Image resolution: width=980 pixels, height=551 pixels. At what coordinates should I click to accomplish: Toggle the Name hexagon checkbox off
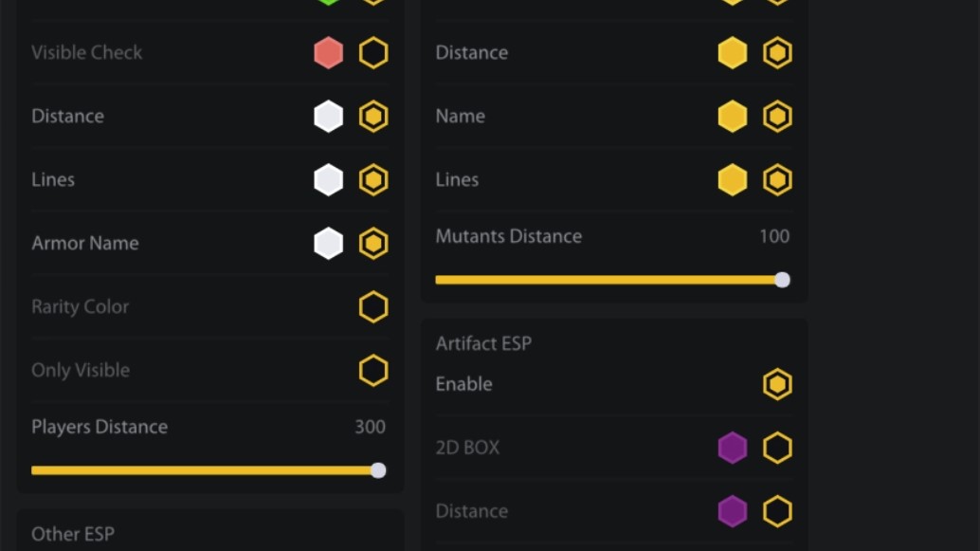[x=777, y=117]
